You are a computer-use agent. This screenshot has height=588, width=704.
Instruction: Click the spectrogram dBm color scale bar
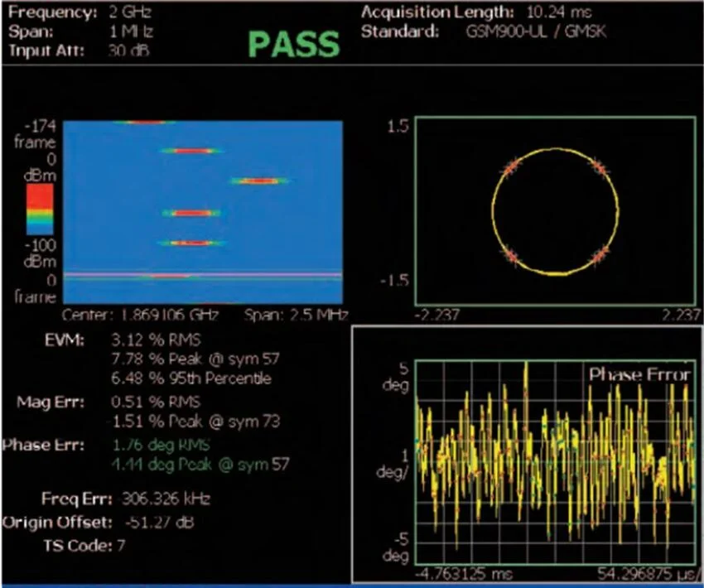click(41, 209)
